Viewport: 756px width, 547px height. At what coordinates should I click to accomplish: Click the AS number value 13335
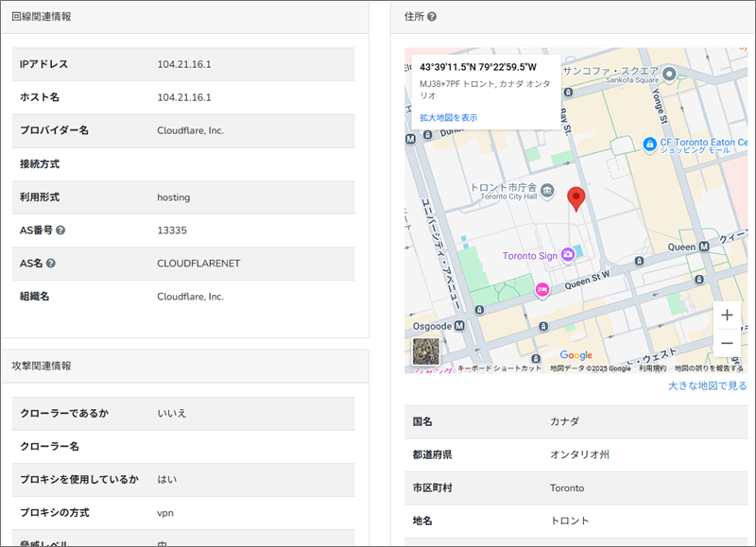tap(172, 231)
